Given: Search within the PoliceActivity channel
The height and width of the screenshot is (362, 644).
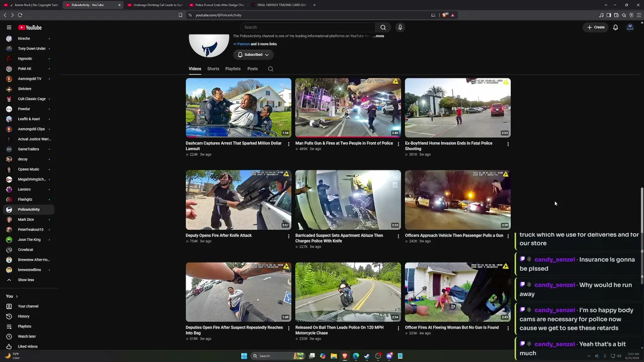Looking at the screenshot, I should click(x=271, y=69).
